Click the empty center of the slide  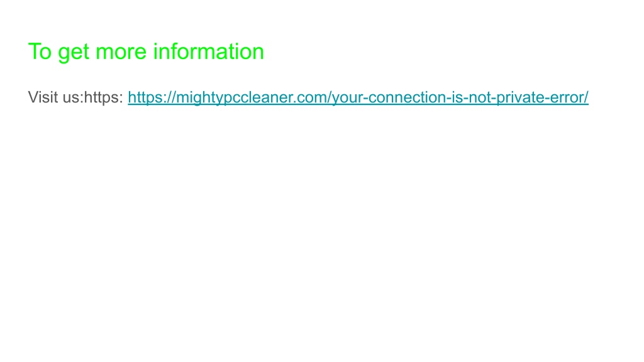322,181
